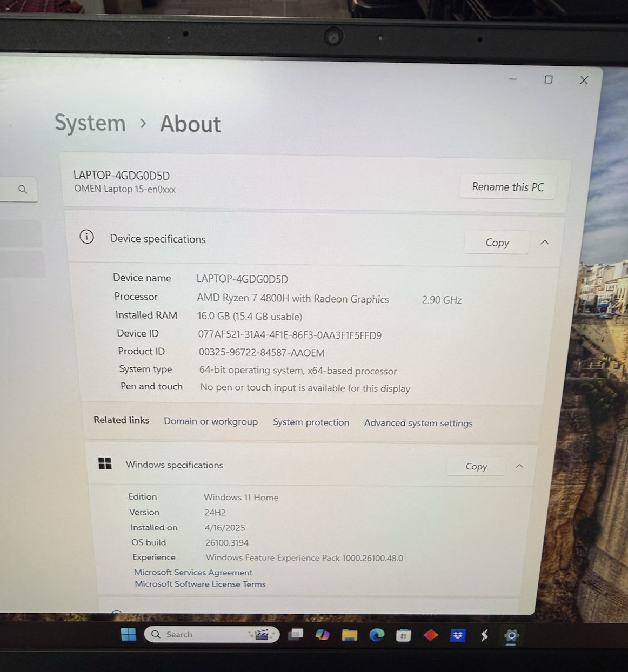Copy the Device specifications

coord(497,243)
